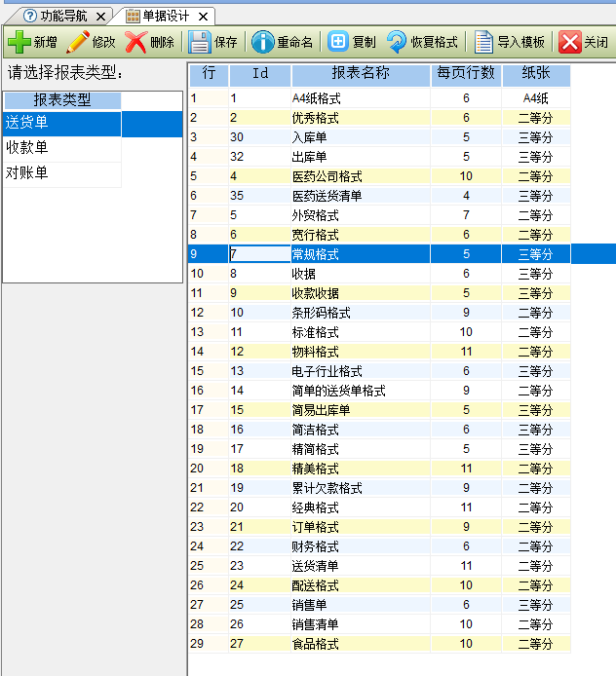The height and width of the screenshot is (676, 616).
Task: Select the 精简格式 report row
Action: [379, 449]
